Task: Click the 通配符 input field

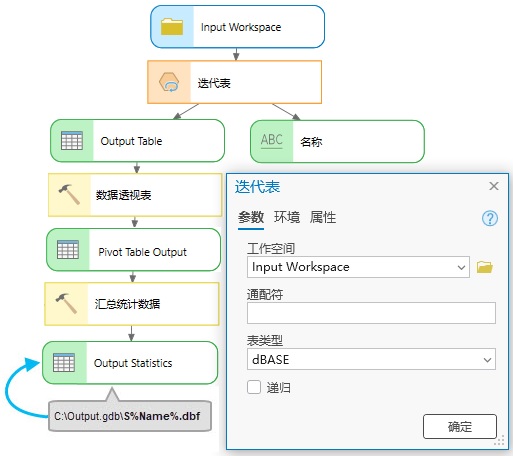Action: pos(371,313)
